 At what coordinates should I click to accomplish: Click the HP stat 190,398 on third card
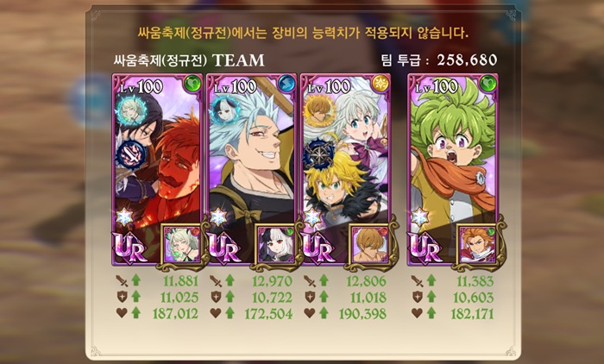click(362, 314)
